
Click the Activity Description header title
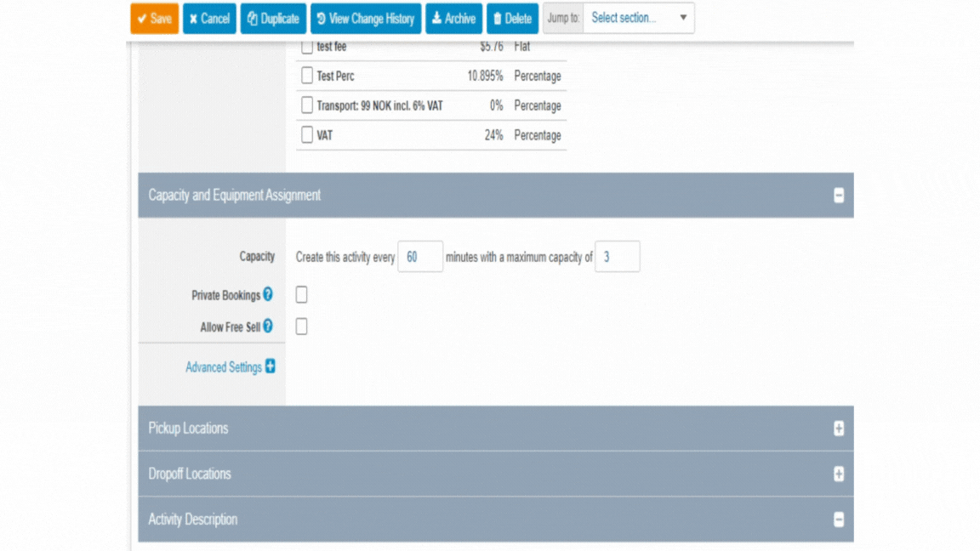pos(192,520)
